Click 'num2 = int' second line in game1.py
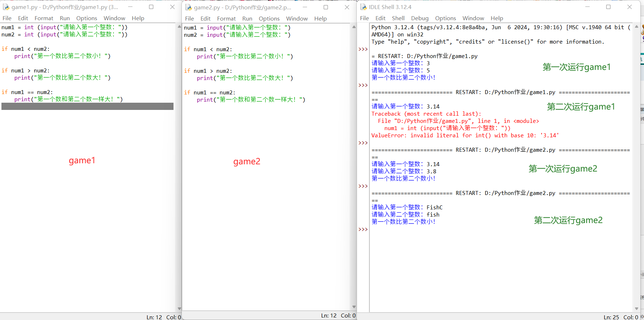The width and height of the screenshot is (644, 320). pyautogui.click(x=64, y=35)
